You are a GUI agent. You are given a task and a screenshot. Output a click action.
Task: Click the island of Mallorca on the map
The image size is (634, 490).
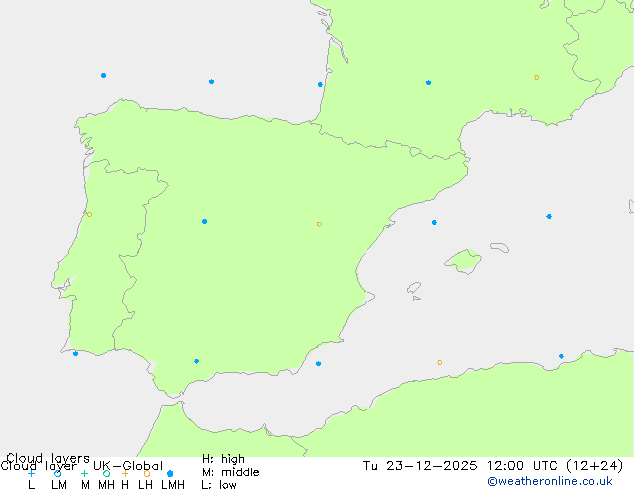point(463,261)
